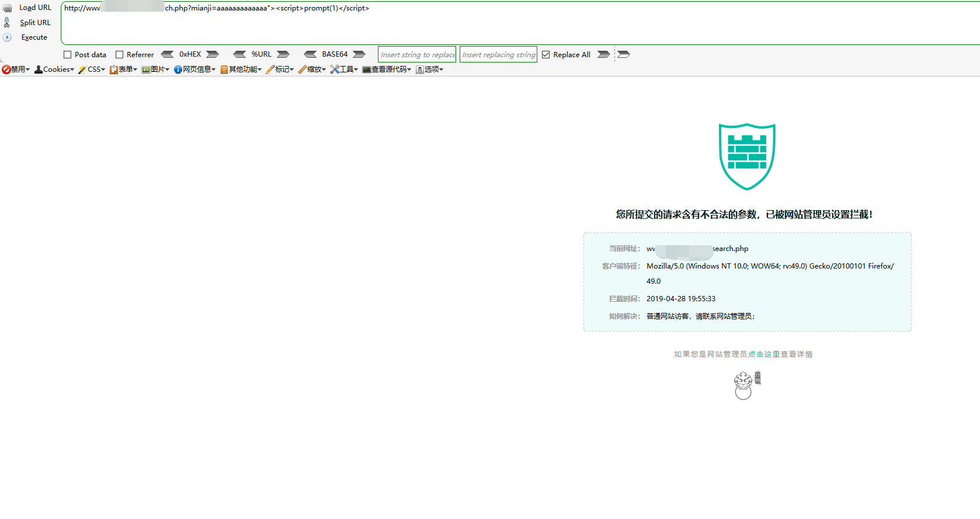The image size is (980, 519).
Task: Click the 0xHEX decode left arrow
Action: coord(167,54)
